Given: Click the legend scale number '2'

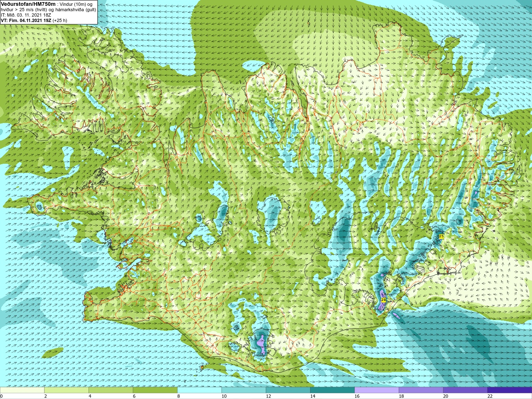Looking at the screenshot, I should (x=45, y=396).
